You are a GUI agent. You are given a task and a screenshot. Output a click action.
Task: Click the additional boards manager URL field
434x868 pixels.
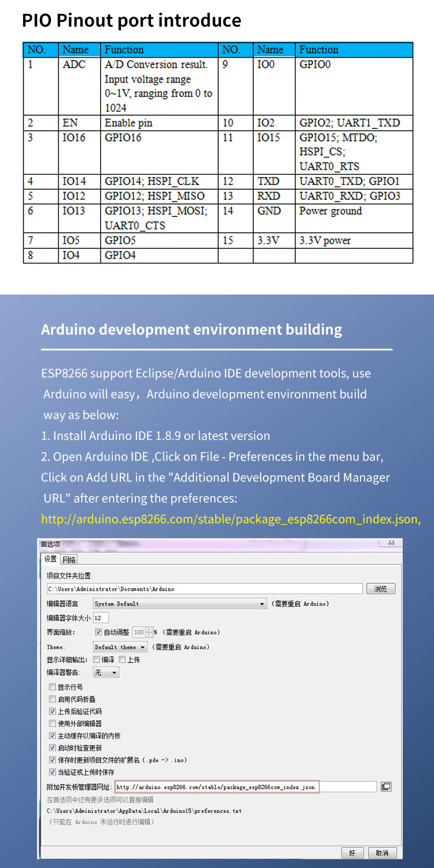click(245, 787)
